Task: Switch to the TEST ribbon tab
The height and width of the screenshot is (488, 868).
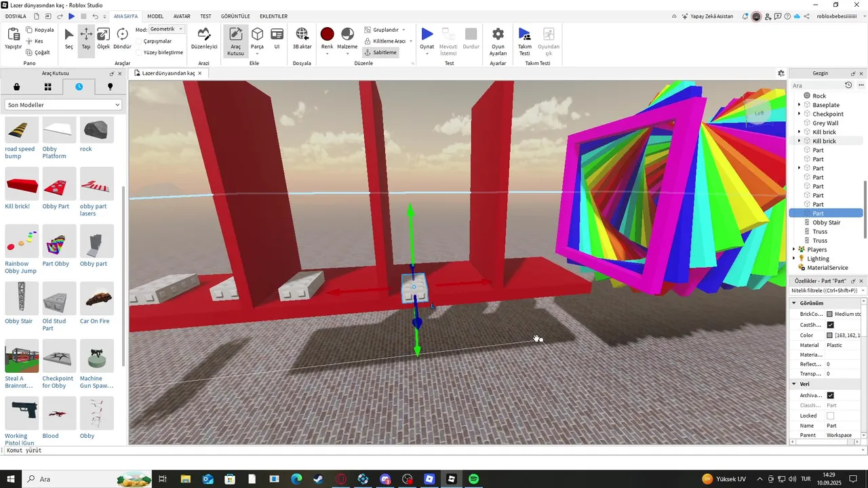Action: pos(205,16)
